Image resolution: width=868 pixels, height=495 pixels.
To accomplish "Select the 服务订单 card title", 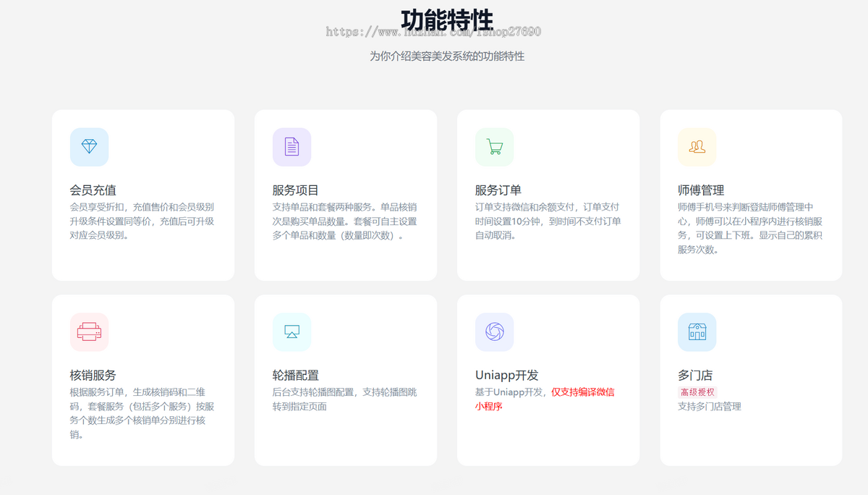I will click(x=498, y=190).
